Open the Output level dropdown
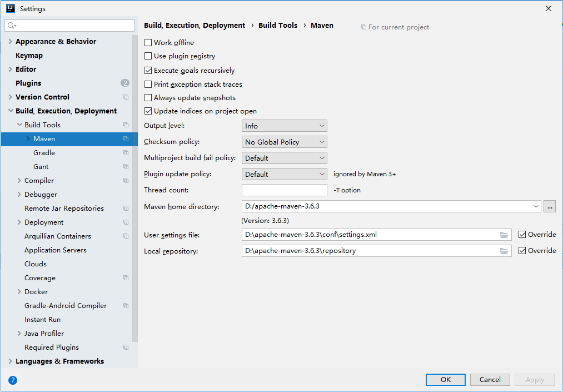This screenshot has width=563, height=392. pyautogui.click(x=285, y=126)
